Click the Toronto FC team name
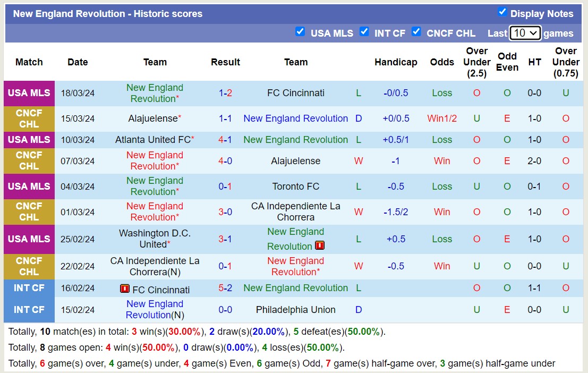Screen dimensions: 588x373 [296, 186]
